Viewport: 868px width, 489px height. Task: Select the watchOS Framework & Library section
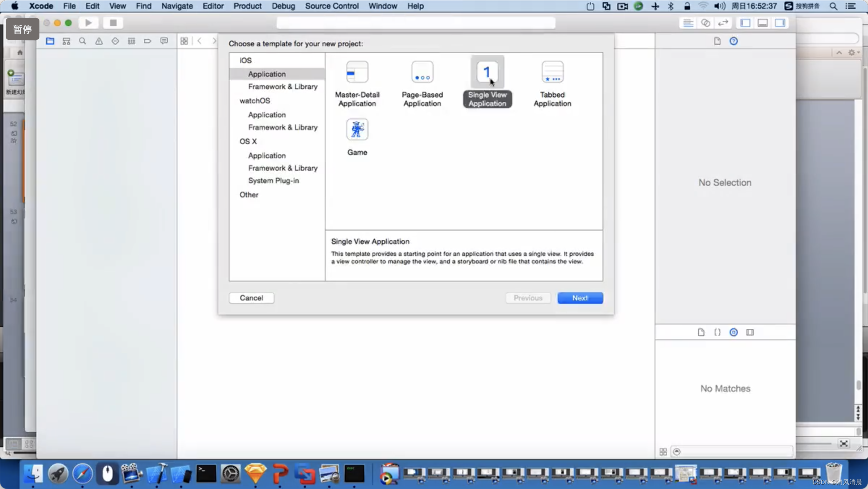click(282, 127)
